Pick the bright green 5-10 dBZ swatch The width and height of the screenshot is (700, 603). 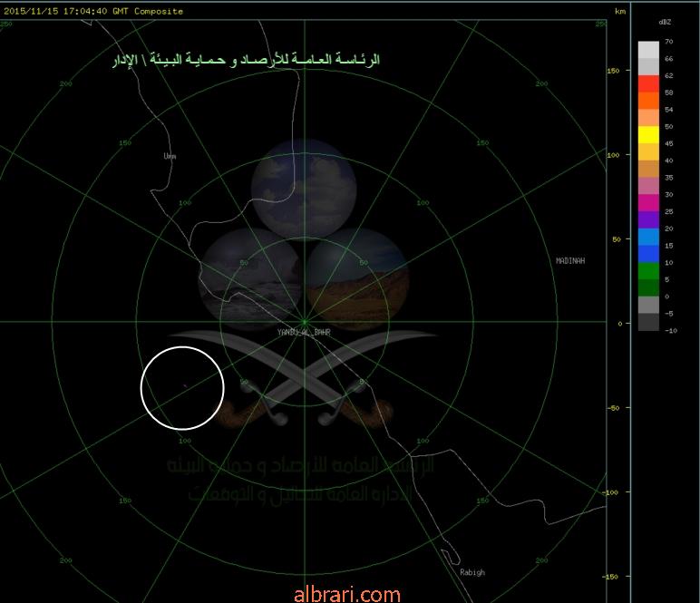pos(648,271)
